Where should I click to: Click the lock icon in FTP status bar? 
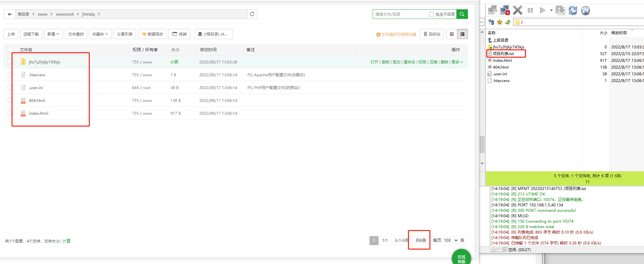pyautogui.click(x=493, y=250)
